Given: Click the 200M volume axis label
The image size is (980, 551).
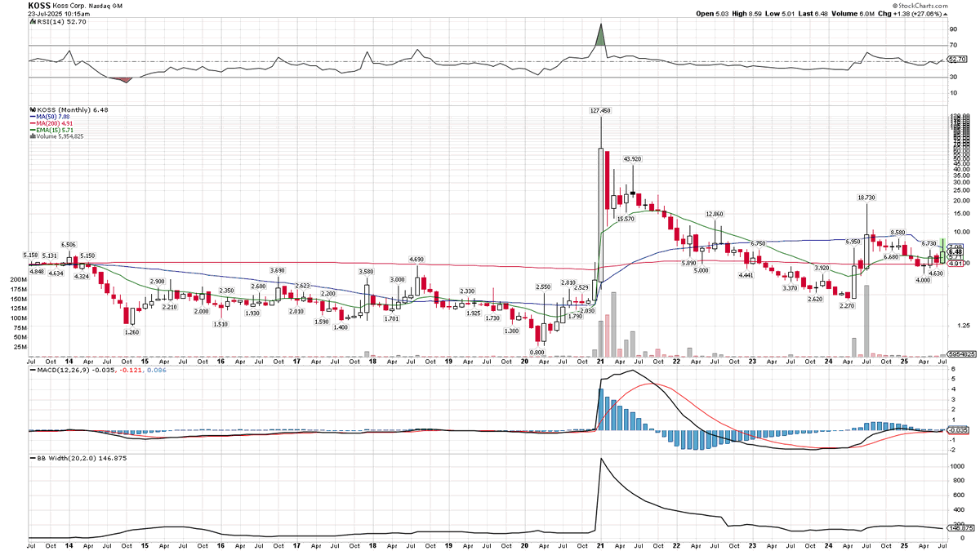Looking at the screenshot, I should [18, 279].
